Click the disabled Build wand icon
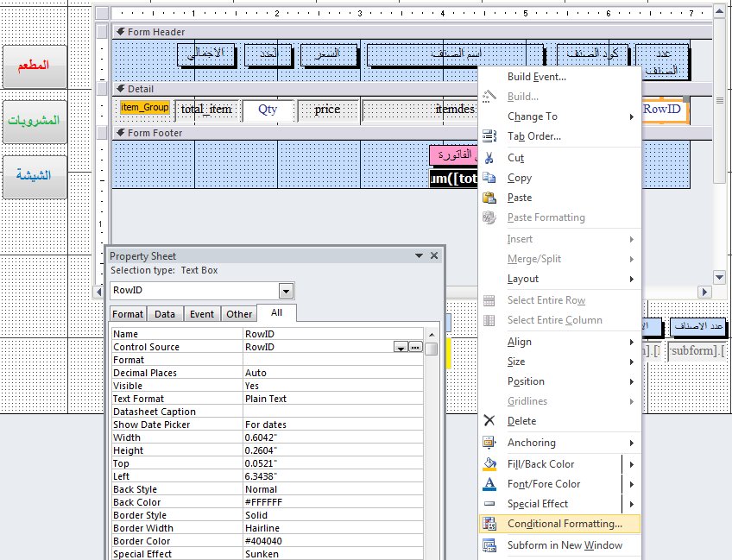The height and width of the screenshot is (560, 732). pyautogui.click(x=489, y=97)
